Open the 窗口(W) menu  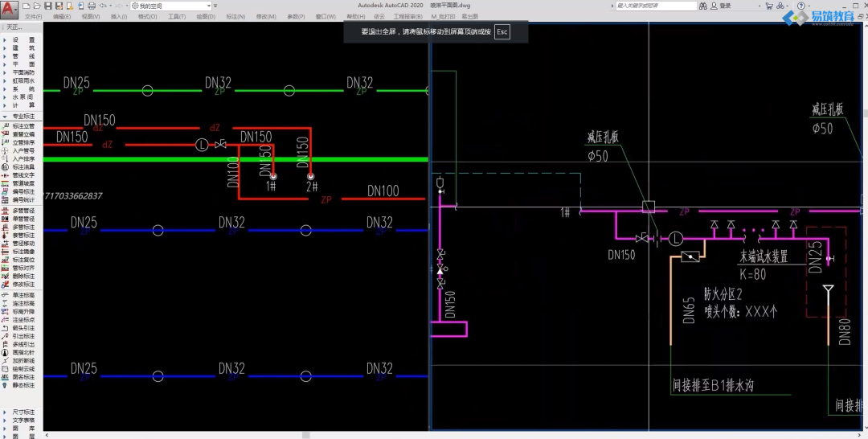[x=325, y=17]
